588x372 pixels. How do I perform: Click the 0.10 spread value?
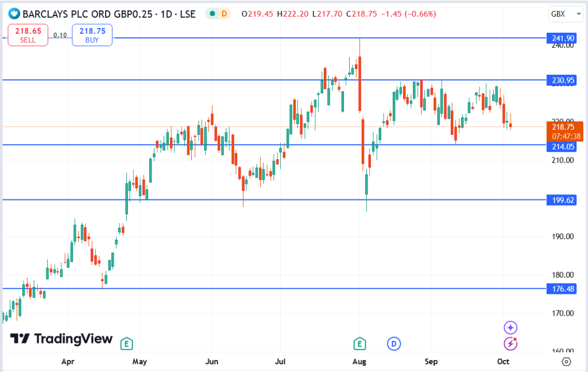(60, 35)
